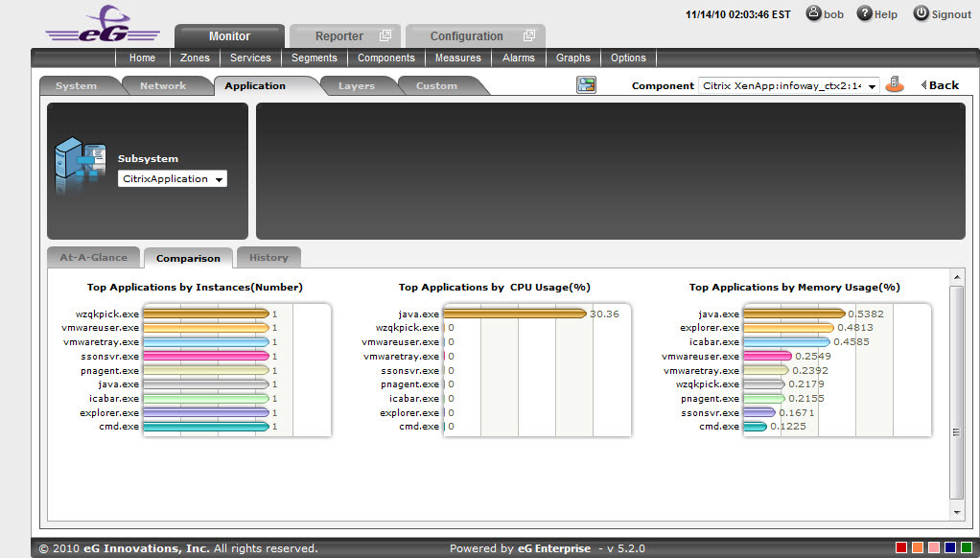Click the explorer.exe memory usage bar

789,328
